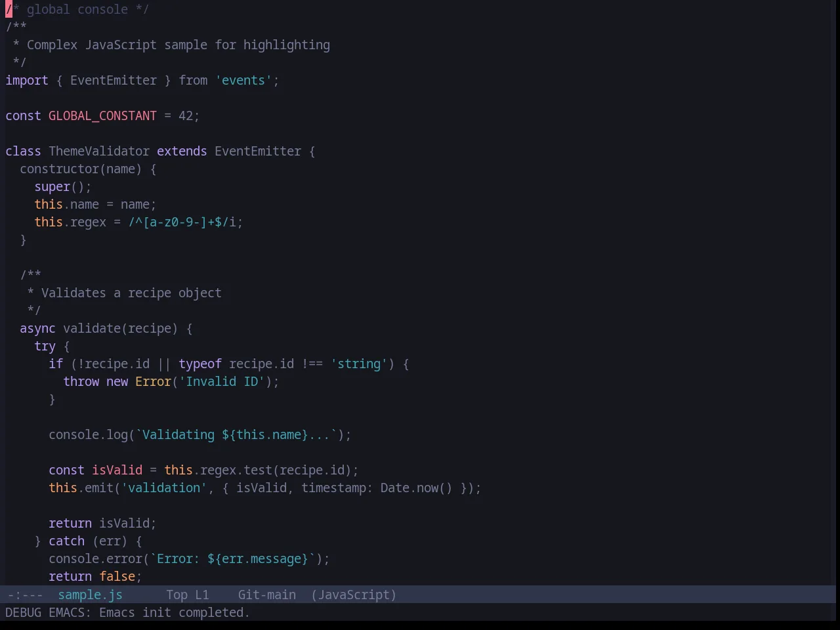Click the (JavaScript) major mode indicator

point(354,595)
